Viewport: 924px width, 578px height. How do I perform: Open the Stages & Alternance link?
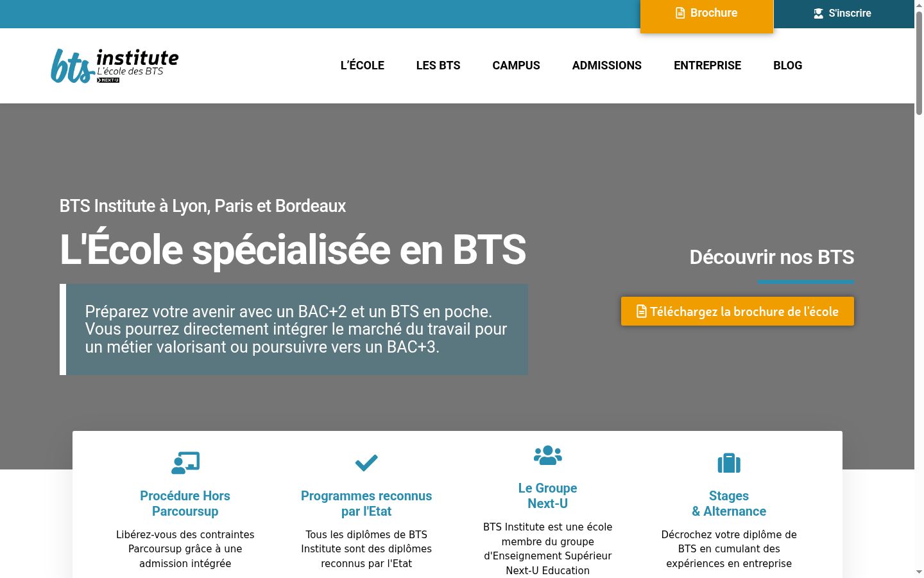click(x=729, y=504)
